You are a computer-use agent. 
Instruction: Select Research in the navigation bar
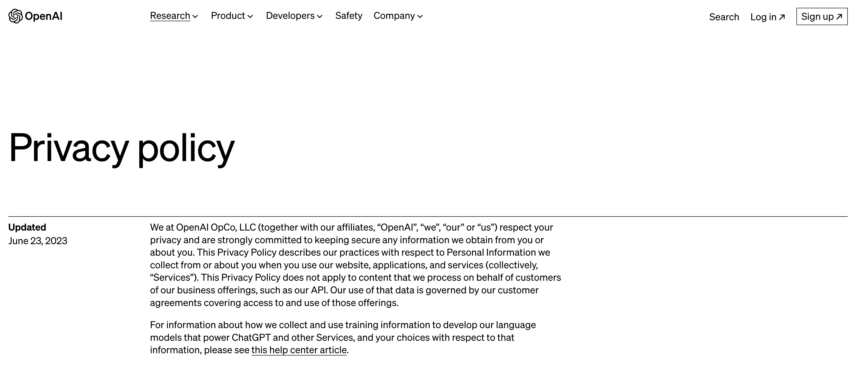[x=170, y=15]
